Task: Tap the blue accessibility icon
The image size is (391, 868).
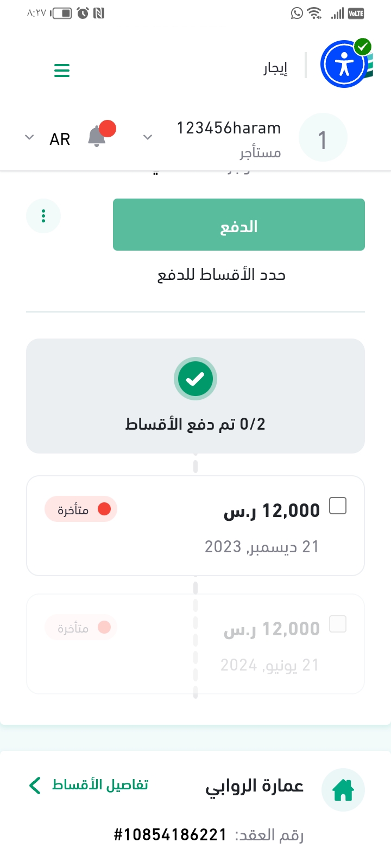Action: click(344, 65)
